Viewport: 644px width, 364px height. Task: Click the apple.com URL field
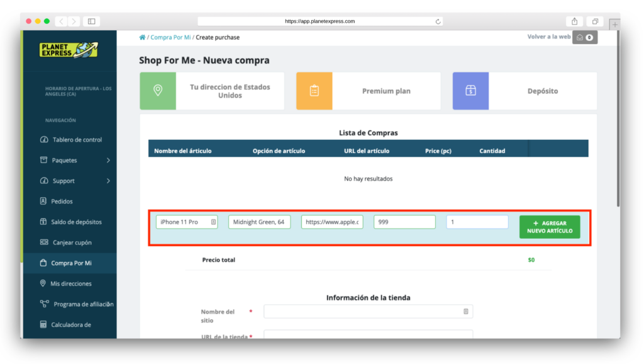332,222
